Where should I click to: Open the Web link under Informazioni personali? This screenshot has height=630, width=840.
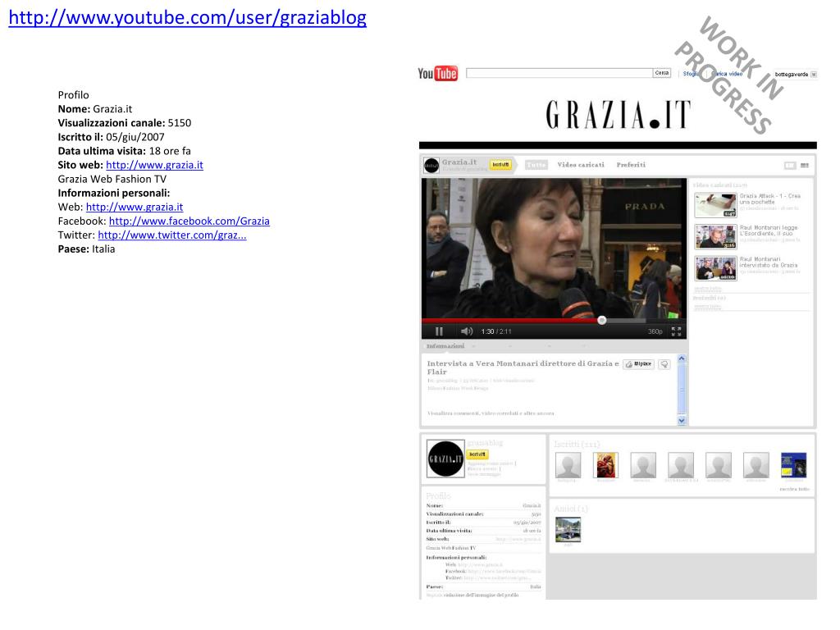[x=135, y=207]
